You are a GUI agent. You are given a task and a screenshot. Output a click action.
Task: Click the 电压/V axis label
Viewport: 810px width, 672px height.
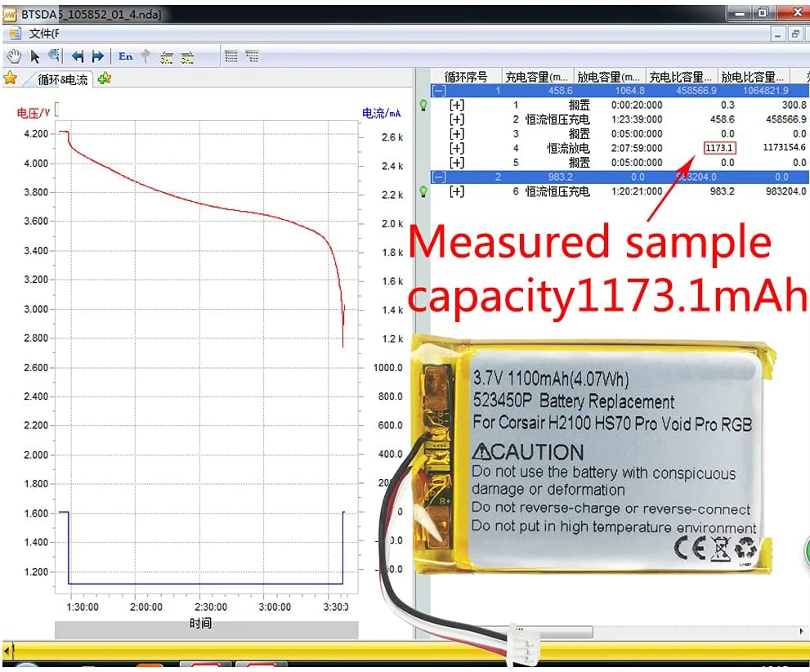point(33,112)
